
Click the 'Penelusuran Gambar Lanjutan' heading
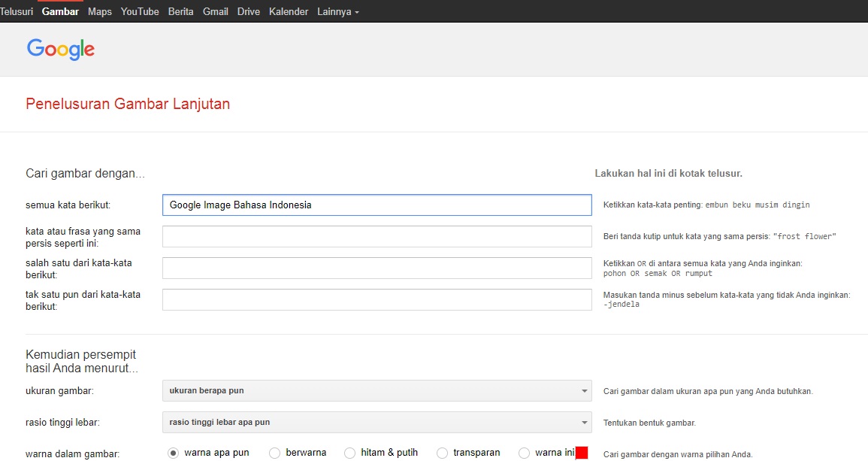(x=128, y=105)
